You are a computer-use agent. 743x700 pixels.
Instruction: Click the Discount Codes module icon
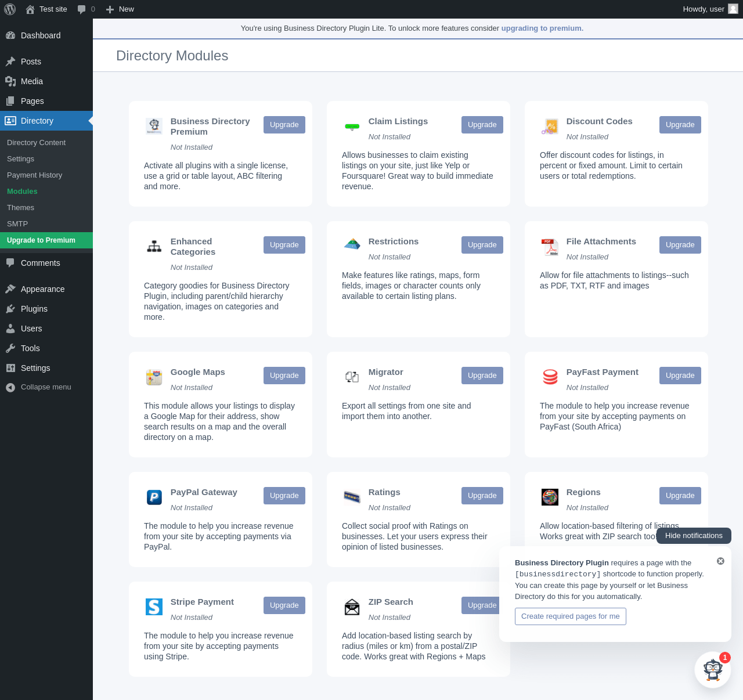(550, 126)
